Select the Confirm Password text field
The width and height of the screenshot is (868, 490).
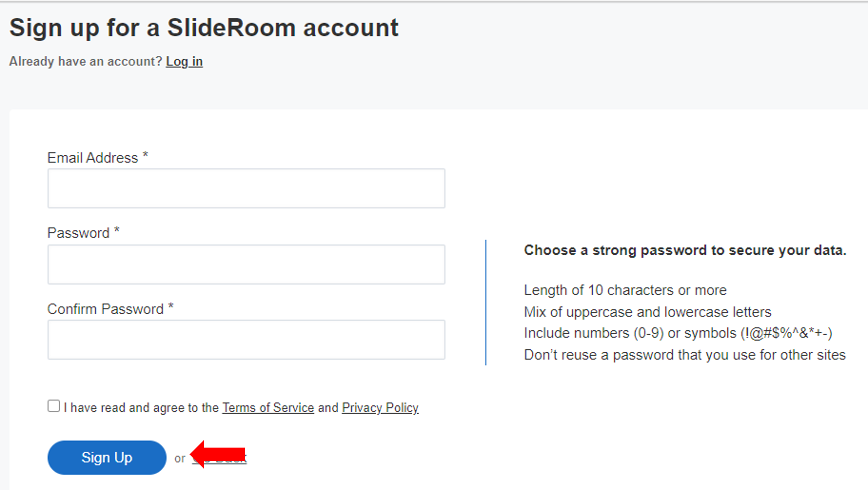[246, 340]
